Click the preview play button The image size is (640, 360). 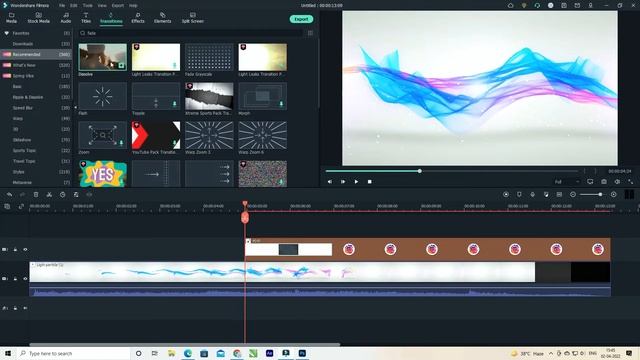click(x=356, y=182)
